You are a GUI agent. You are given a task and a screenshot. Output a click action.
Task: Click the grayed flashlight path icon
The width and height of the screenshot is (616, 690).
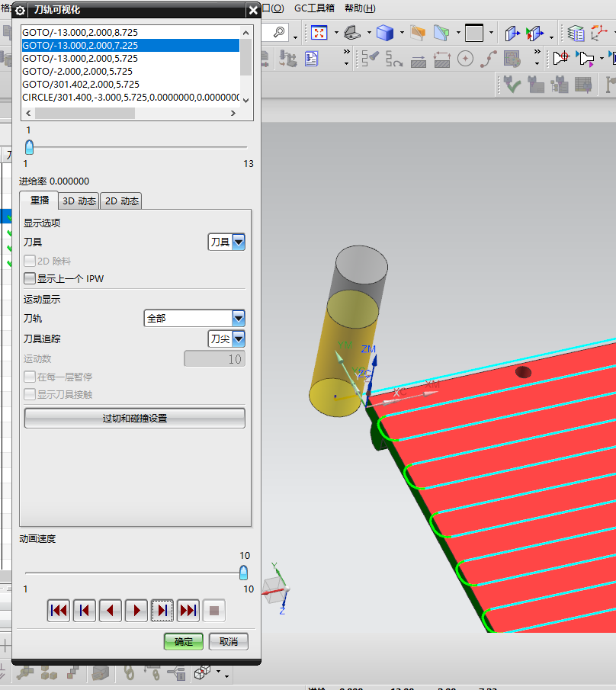tap(370, 58)
